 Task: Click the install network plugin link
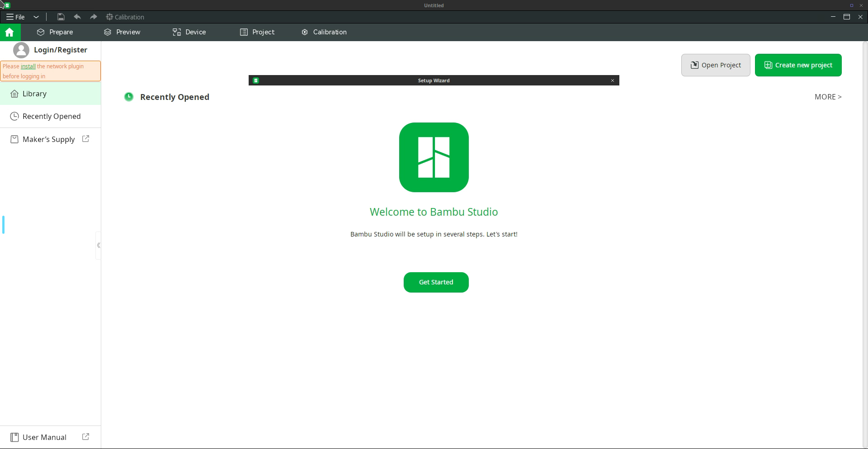coord(28,66)
